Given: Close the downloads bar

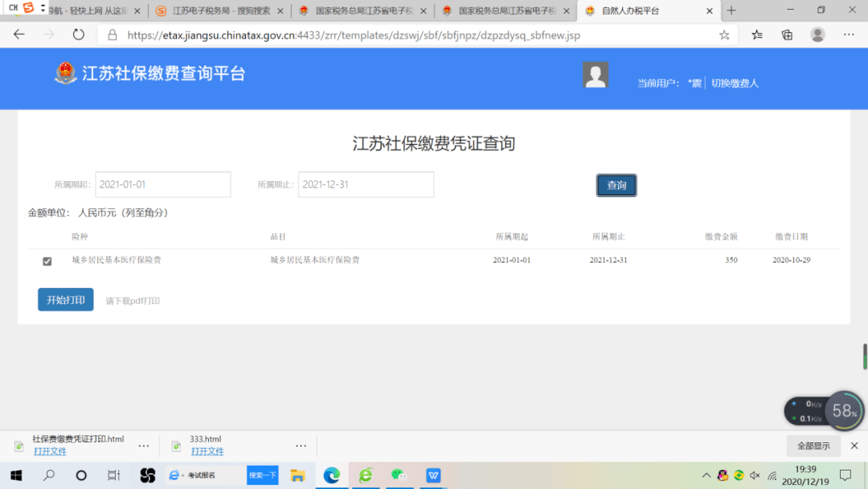Looking at the screenshot, I should (854, 446).
